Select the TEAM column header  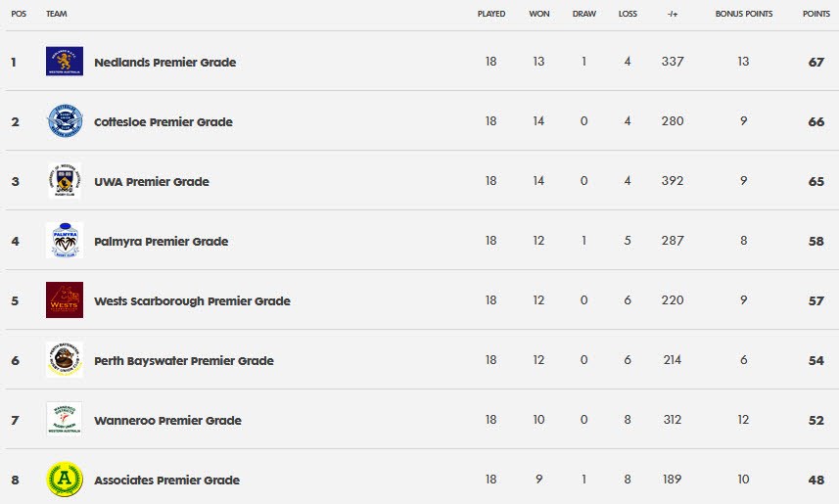tap(56, 14)
